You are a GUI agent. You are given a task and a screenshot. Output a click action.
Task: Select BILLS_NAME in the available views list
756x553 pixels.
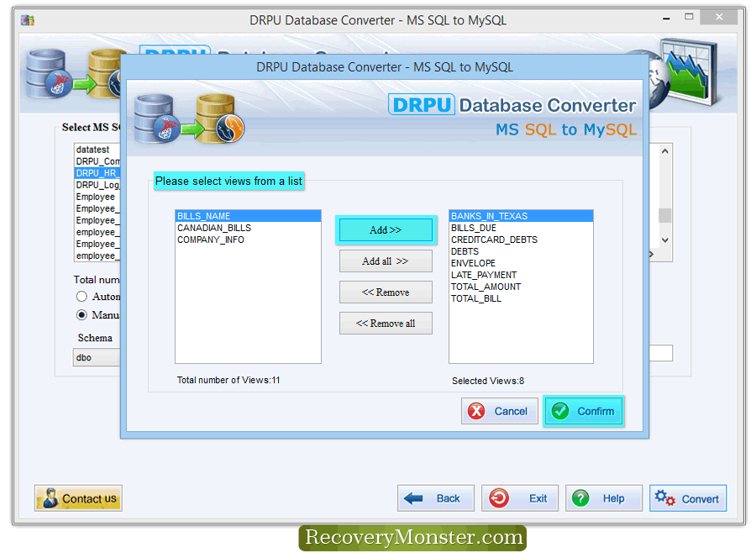click(x=248, y=216)
